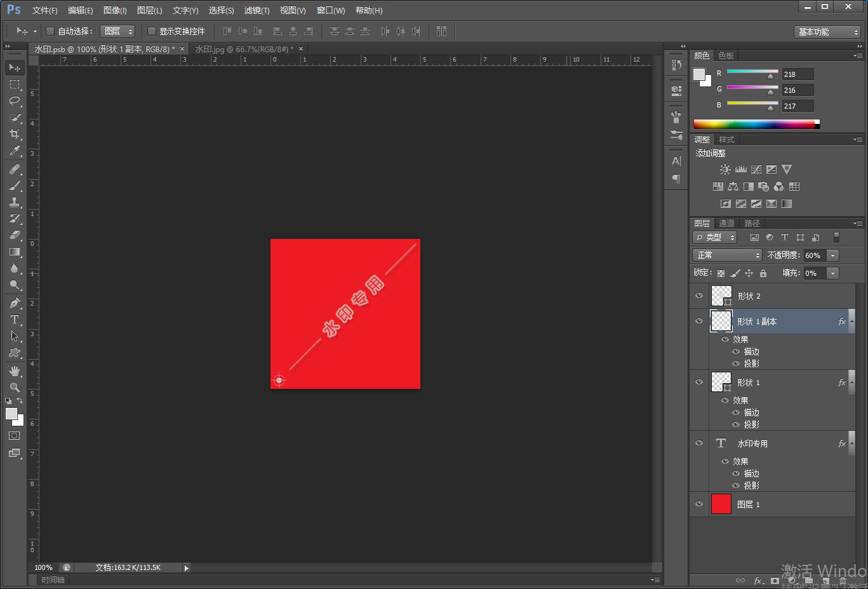This screenshot has width=868, height=589.
Task: Enable 显示变换控件 checkbox
Action: (152, 31)
